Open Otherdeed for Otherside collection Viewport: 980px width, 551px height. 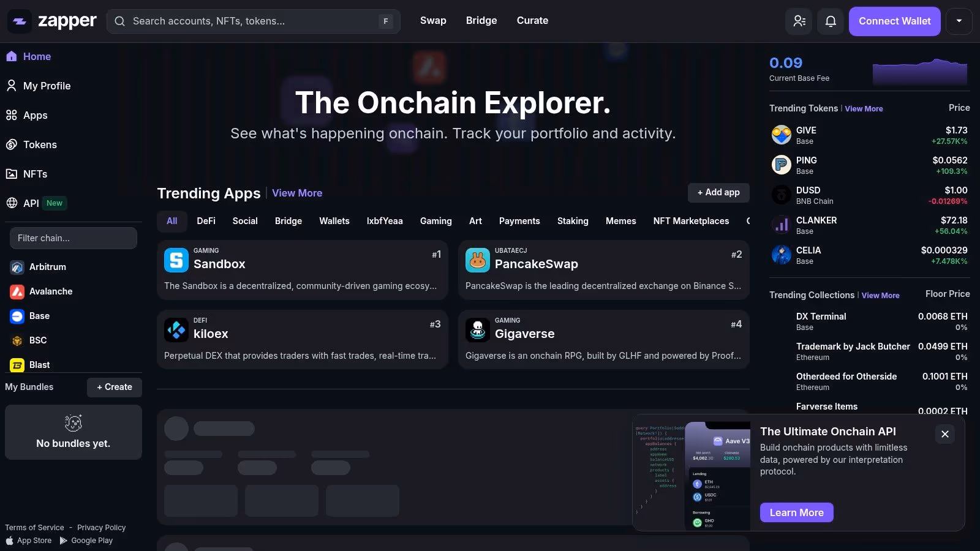click(870, 381)
